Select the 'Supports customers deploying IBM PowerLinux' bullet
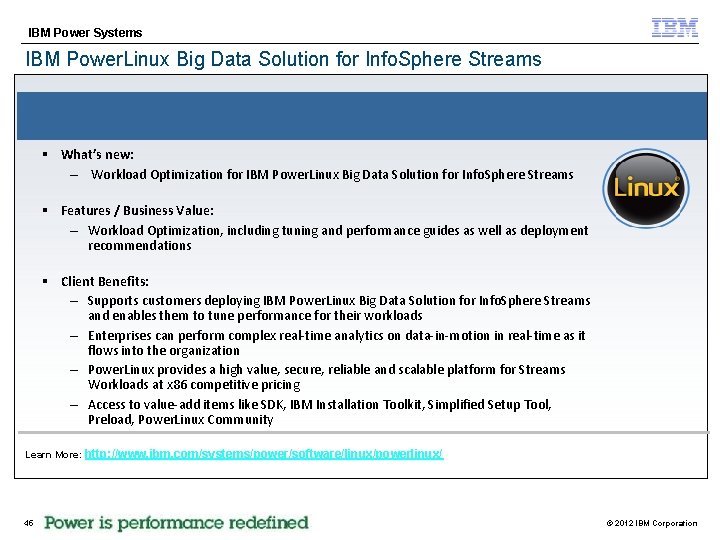The height and width of the screenshot is (540, 720). 339,308
